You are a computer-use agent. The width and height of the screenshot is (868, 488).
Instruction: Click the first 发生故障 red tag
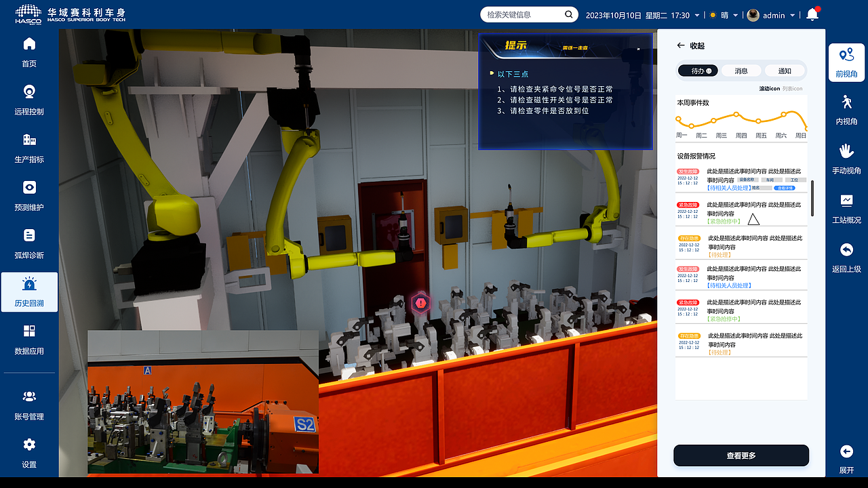pos(688,171)
